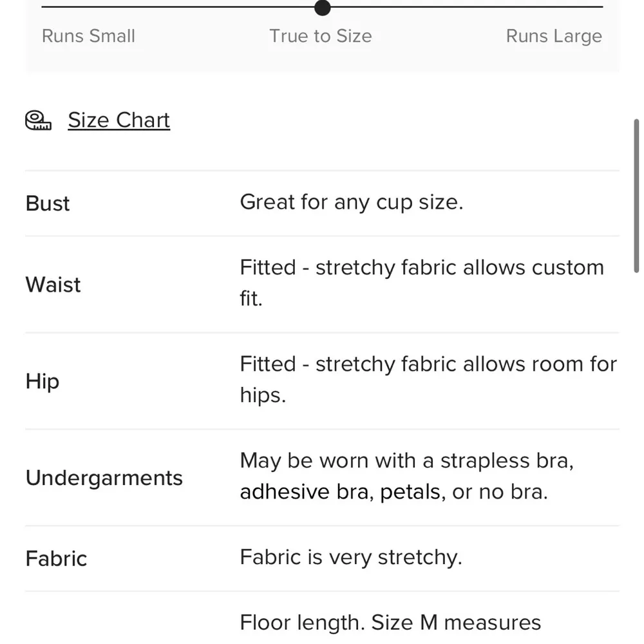The image size is (644, 644).
Task: Click the Waist 'custom fit' description
Action: [421, 283]
